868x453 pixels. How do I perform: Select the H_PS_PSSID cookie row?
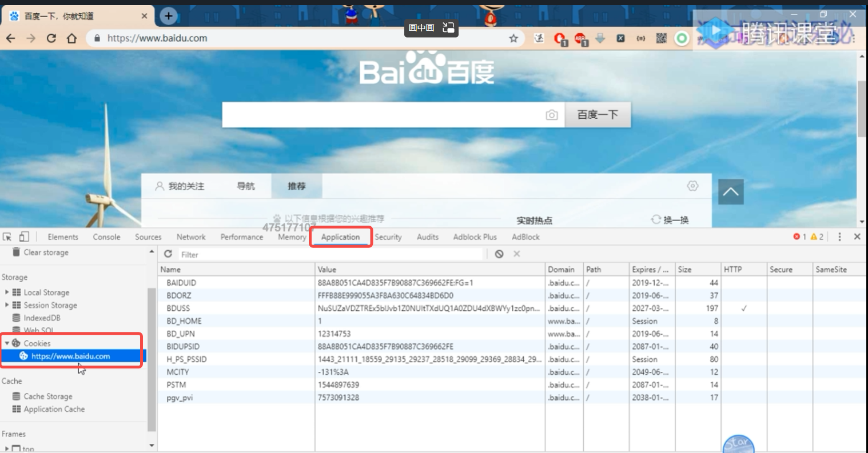[512, 359]
